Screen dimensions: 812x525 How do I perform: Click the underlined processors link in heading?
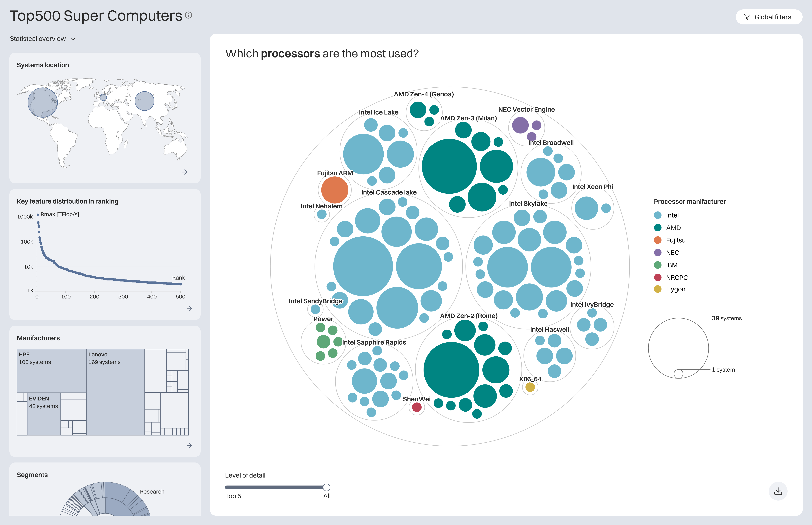coord(290,54)
